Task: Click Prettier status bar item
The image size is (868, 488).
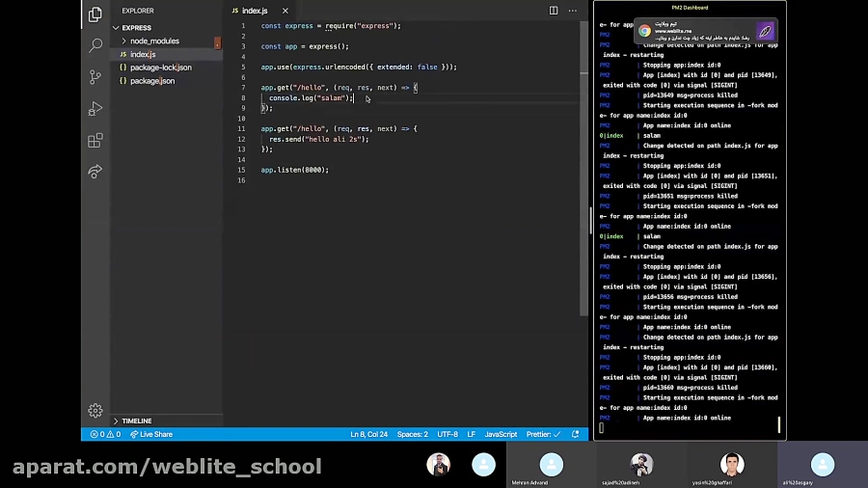Action: coord(543,434)
